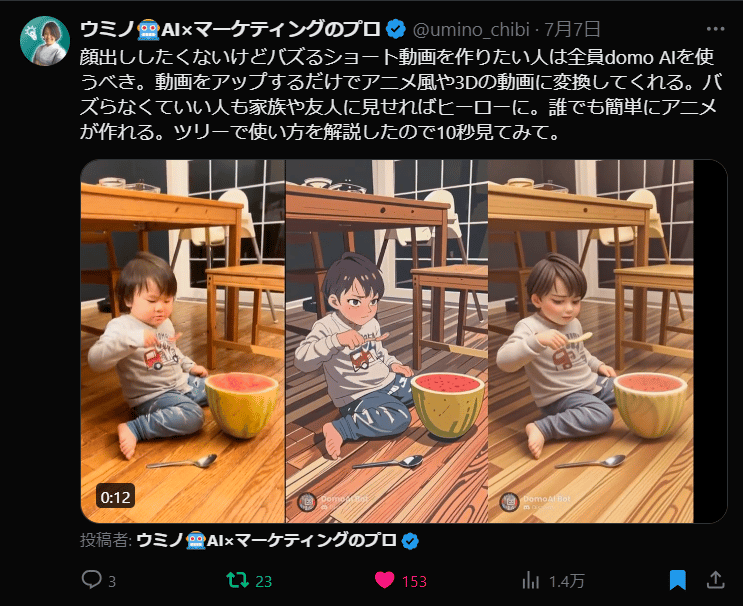Click the 3D-style right video panel
The width and height of the screenshot is (743, 606).
pos(590,341)
